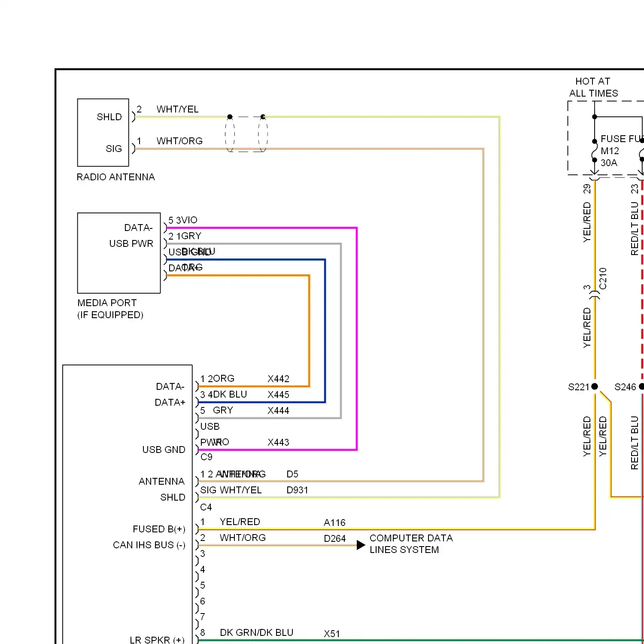Click the LR SPKR (+) terminal label
The image size is (644, 644).
point(157,640)
